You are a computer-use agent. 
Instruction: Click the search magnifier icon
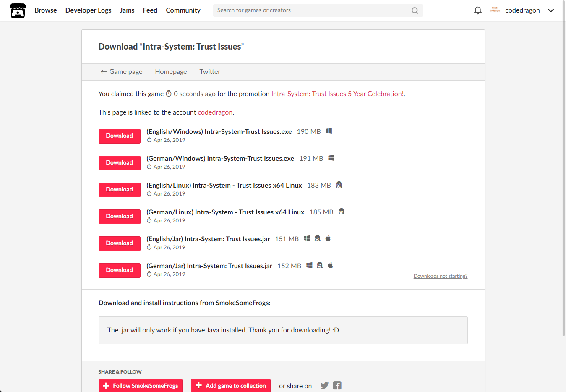click(x=415, y=10)
